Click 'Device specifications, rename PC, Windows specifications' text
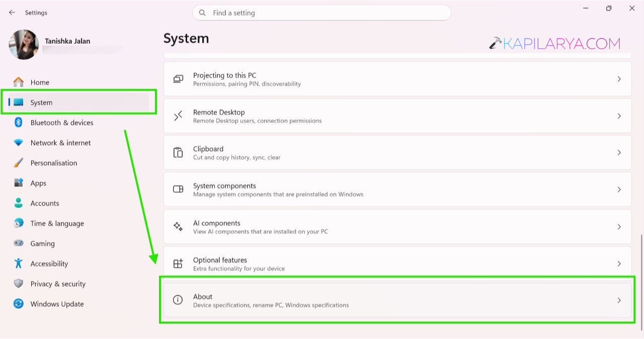This screenshot has height=339, width=644. (271, 305)
